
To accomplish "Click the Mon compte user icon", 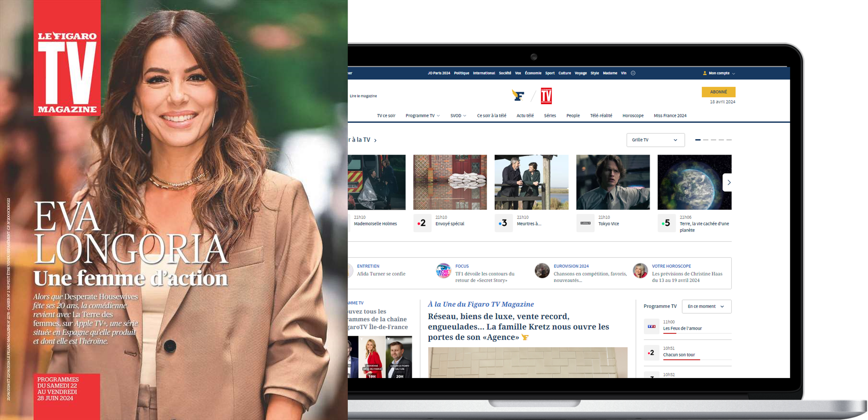I will [x=704, y=73].
